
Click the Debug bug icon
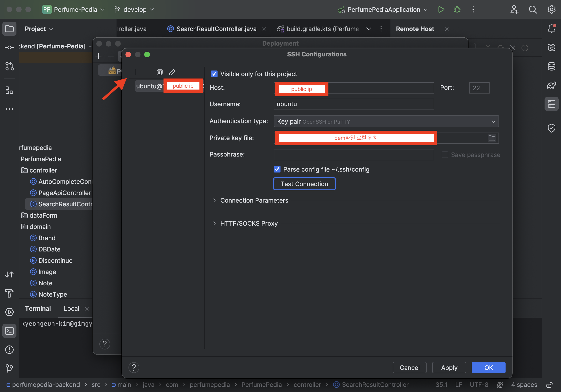(457, 10)
